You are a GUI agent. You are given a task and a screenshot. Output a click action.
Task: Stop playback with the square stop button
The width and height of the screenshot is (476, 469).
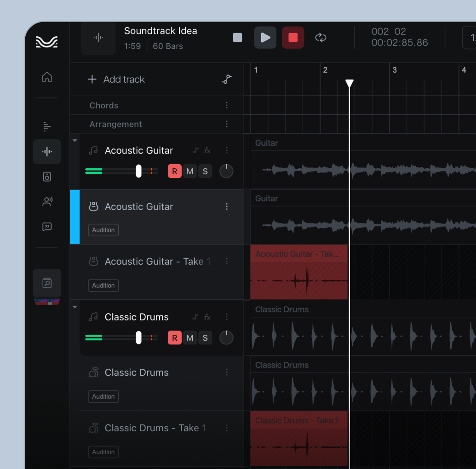click(237, 38)
